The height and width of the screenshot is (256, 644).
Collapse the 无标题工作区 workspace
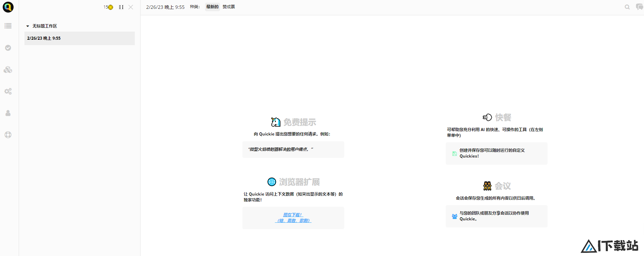(28, 26)
